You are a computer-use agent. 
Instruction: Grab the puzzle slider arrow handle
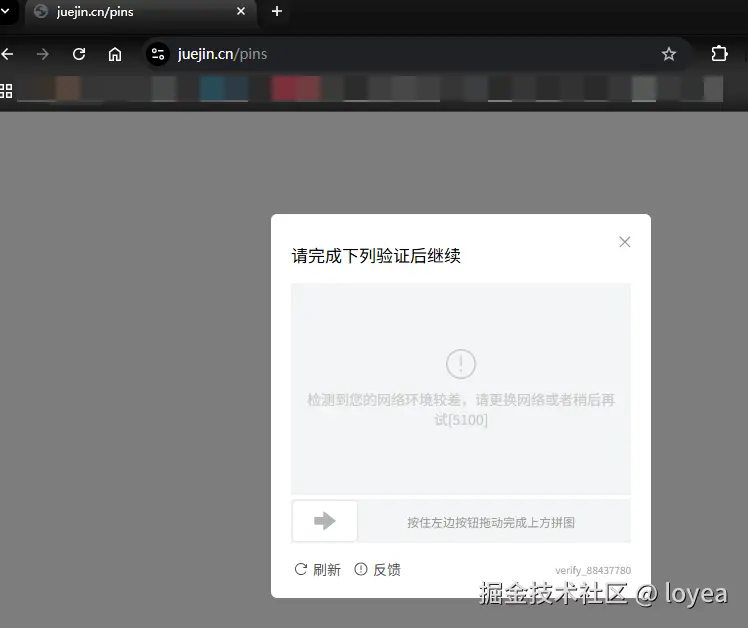(x=324, y=521)
